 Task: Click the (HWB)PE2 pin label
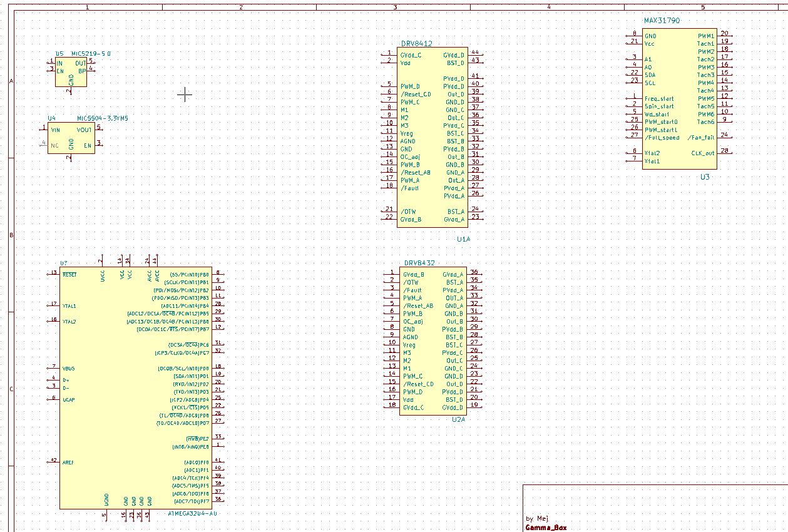[198, 439]
